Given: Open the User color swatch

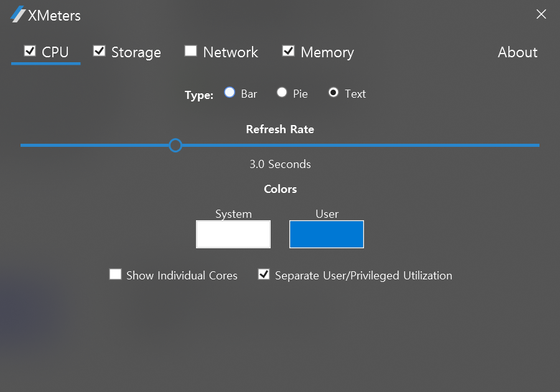Looking at the screenshot, I should (x=327, y=234).
